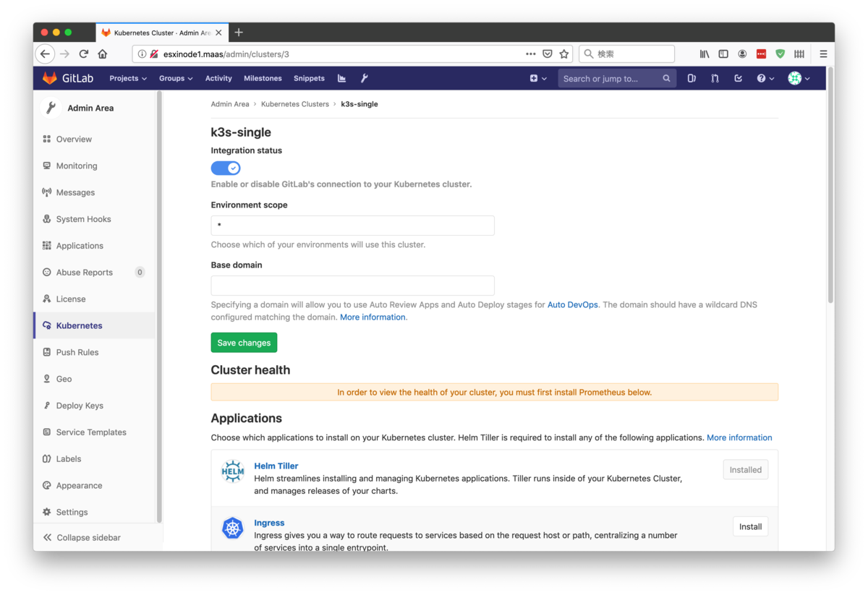Click the Admin Area breadcrumb link
The height and width of the screenshot is (595, 868).
coord(230,104)
